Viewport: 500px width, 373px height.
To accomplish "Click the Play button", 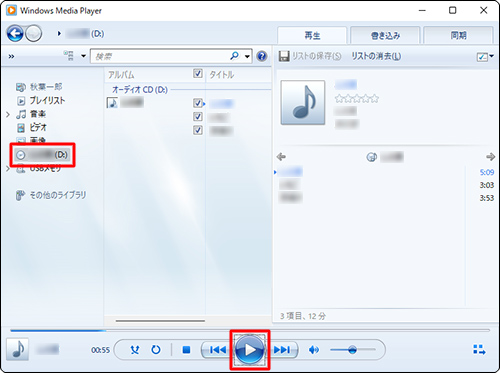I will point(250,350).
